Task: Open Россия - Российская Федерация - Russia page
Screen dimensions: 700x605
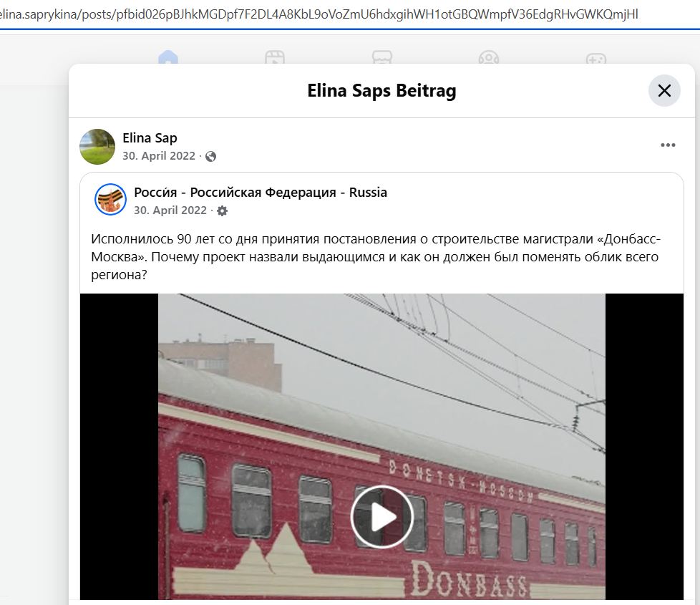Action: pyautogui.click(x=261, y=193)
